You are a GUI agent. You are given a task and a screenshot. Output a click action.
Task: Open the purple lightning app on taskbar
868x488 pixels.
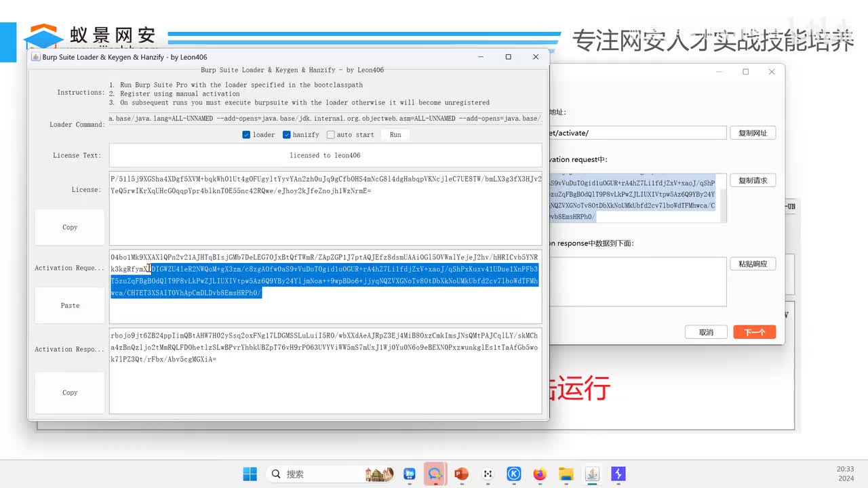pos(618,474)
